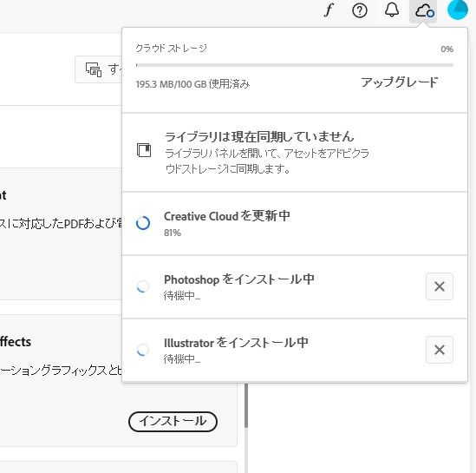Click the 81% update progress text

pos(173,233)
